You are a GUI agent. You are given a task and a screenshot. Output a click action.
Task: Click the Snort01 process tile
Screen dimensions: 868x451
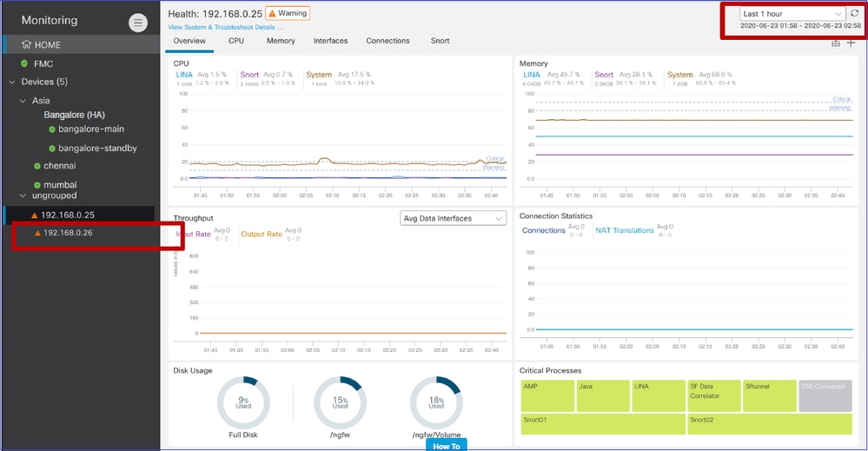(x=603, y=424)
